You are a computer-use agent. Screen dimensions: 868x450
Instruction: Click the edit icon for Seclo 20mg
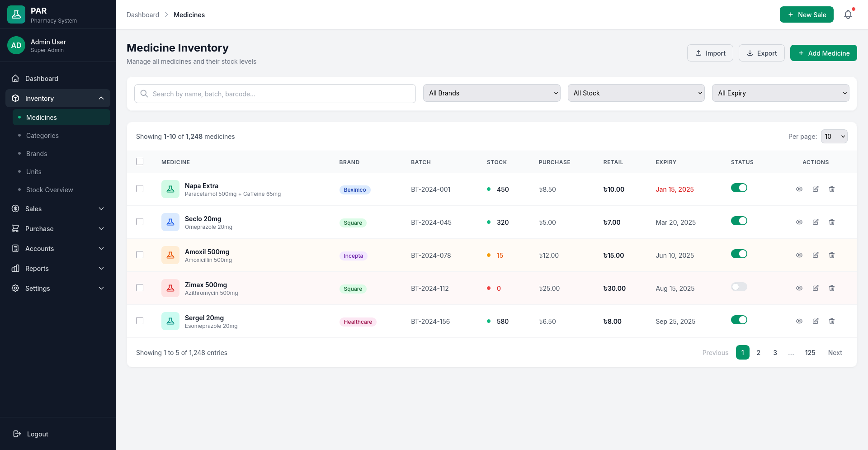tap(816, 222)
